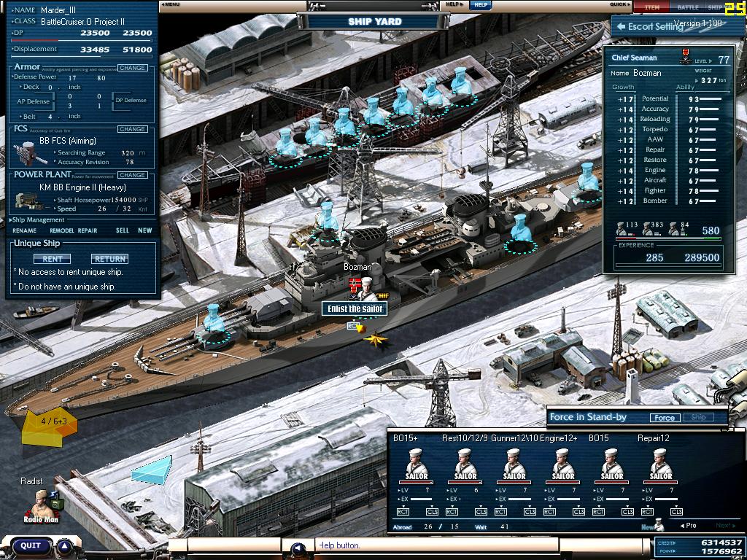
Task: Click the credit value 6314537
Action: 721,542
